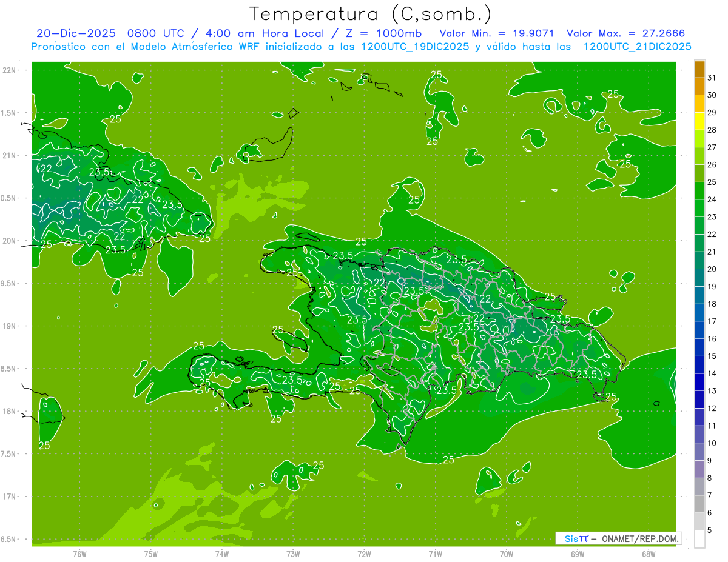This screenshot has width=728, height=562.
Task: Click colorbar scale label "14"
Action: [x=712, y=373]
